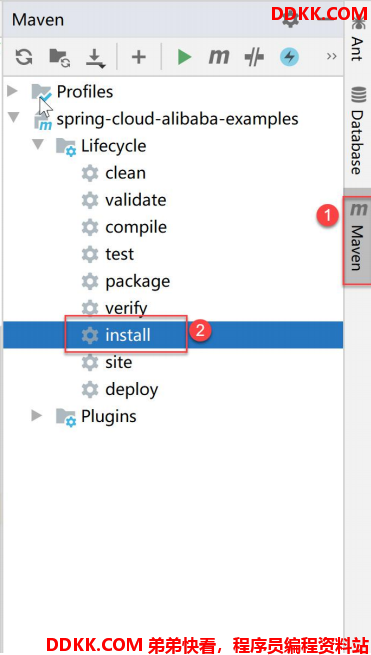Collapse the spring-cloud-alibaba-examples project node

14,117
